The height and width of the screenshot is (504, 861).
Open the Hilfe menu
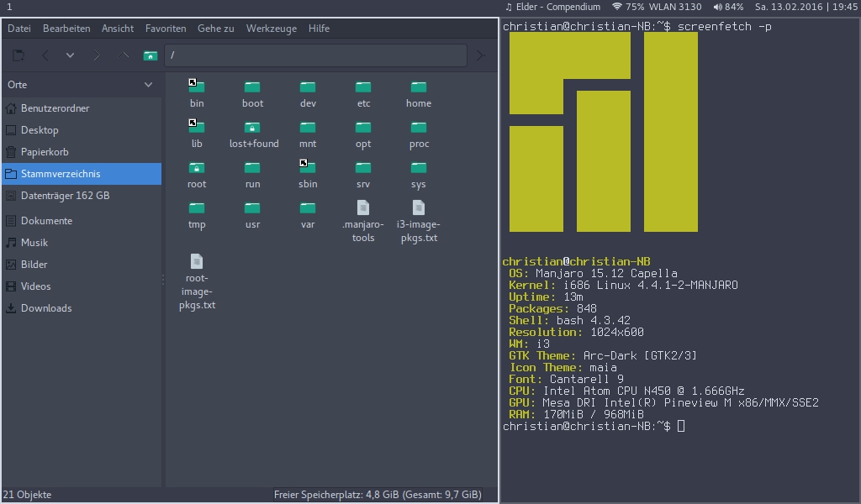coord(319,29)
